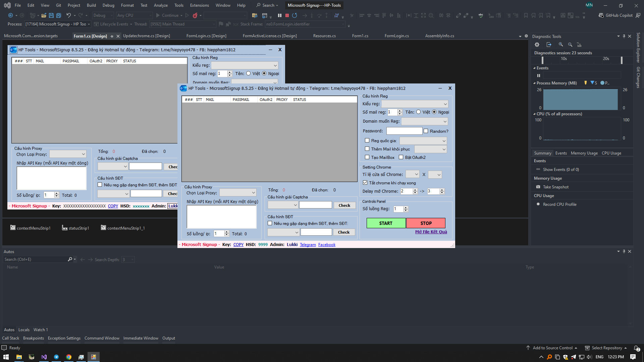Click the spell check abc icon
Image resolution: width=644 pixels, height=362 pixels.
click(x=481, y=15)
